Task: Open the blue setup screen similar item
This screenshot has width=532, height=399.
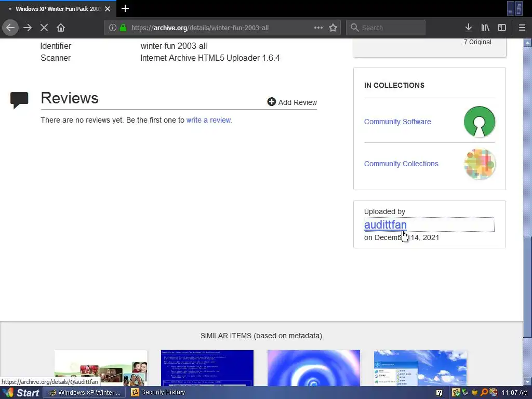Action: click(x=207, y=368)
